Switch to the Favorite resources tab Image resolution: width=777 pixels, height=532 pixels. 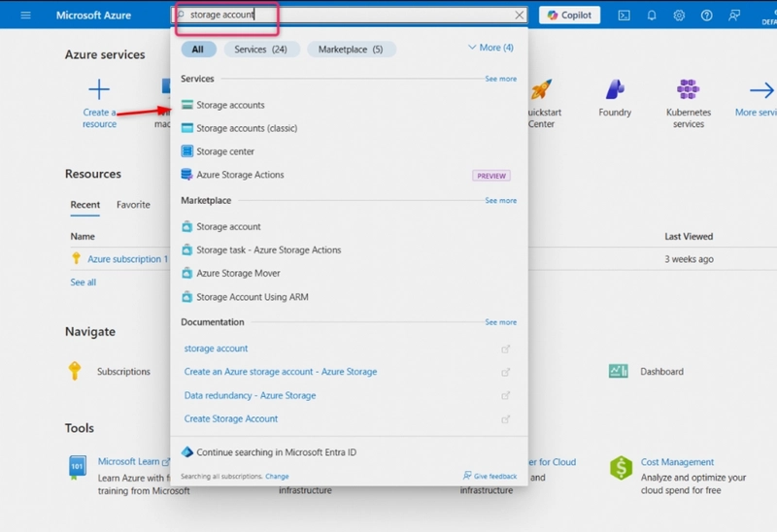click(x=133, y=205)
